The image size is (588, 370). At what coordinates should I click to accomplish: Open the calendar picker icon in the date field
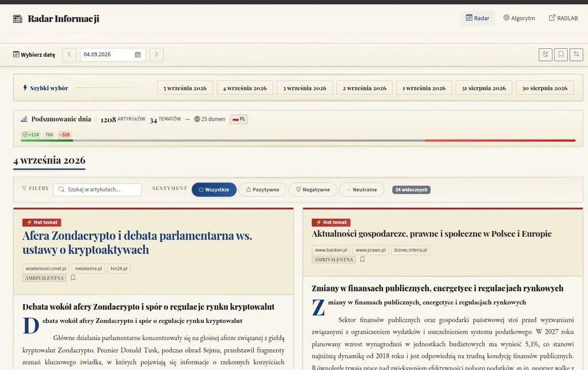click(x=138, y=55)
